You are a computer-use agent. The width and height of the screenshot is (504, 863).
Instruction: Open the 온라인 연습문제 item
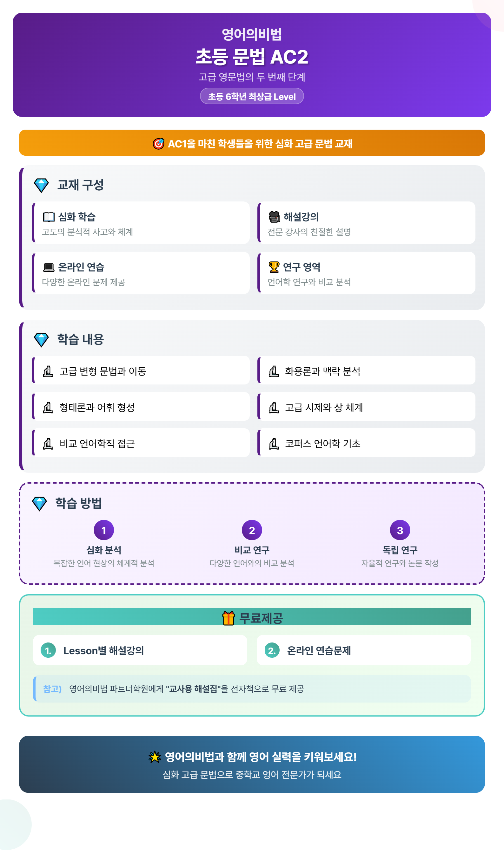pos(364,650)
